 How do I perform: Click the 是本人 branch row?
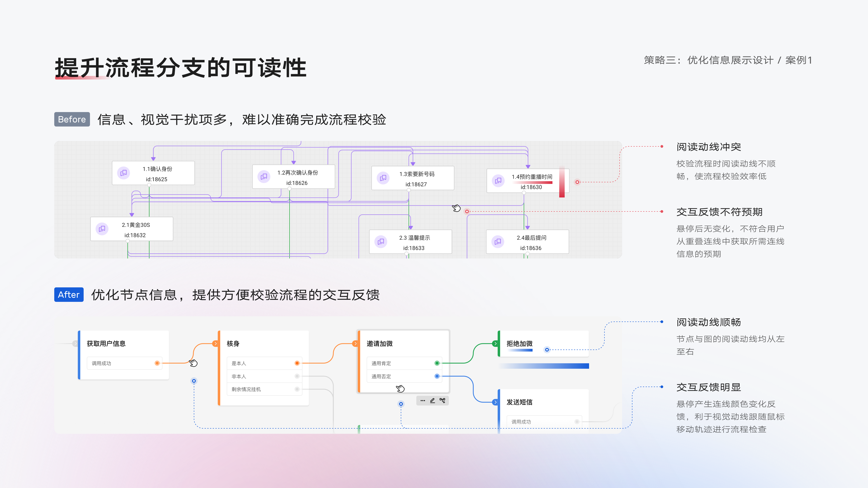tap(264, 363)
